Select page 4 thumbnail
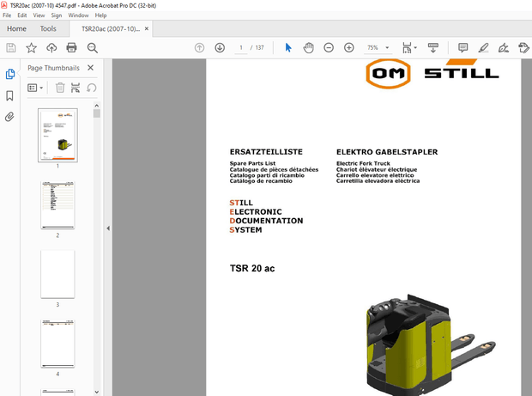 (57, 344)
